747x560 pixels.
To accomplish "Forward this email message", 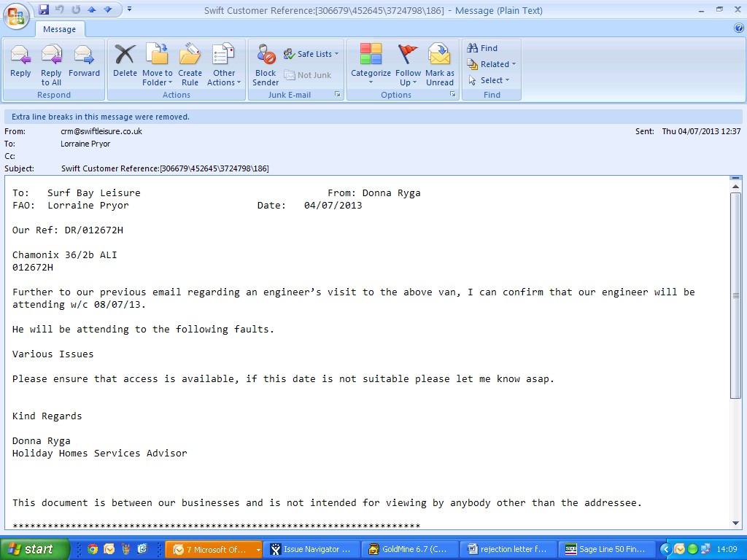I will click(x=84, y=61).
